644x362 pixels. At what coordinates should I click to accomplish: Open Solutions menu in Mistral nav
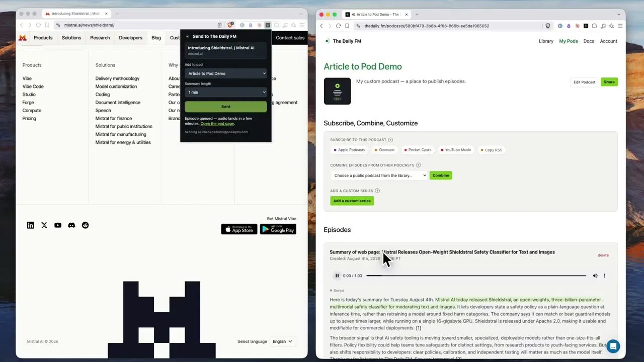[71, 38]
